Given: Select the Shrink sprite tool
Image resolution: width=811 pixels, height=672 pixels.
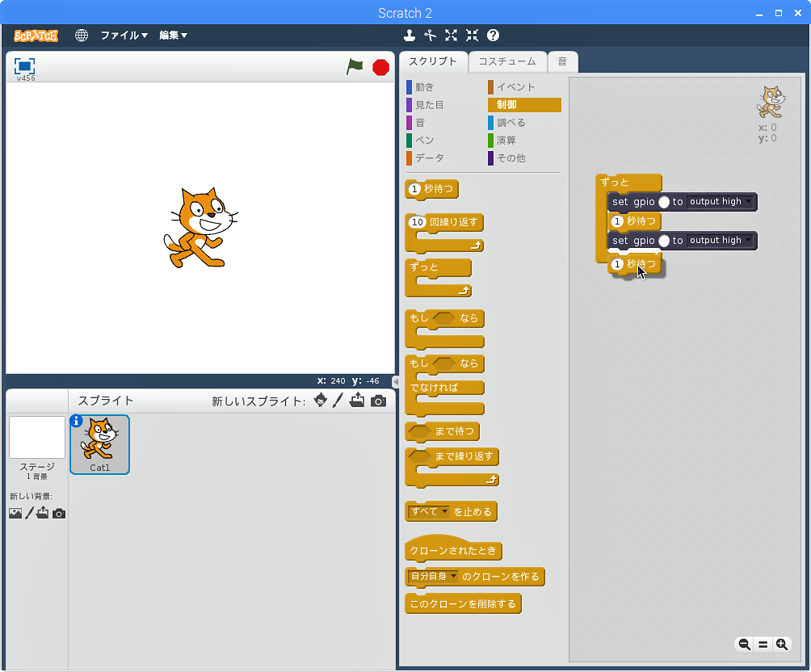Looking at the screenshot, I should [472, 36].
